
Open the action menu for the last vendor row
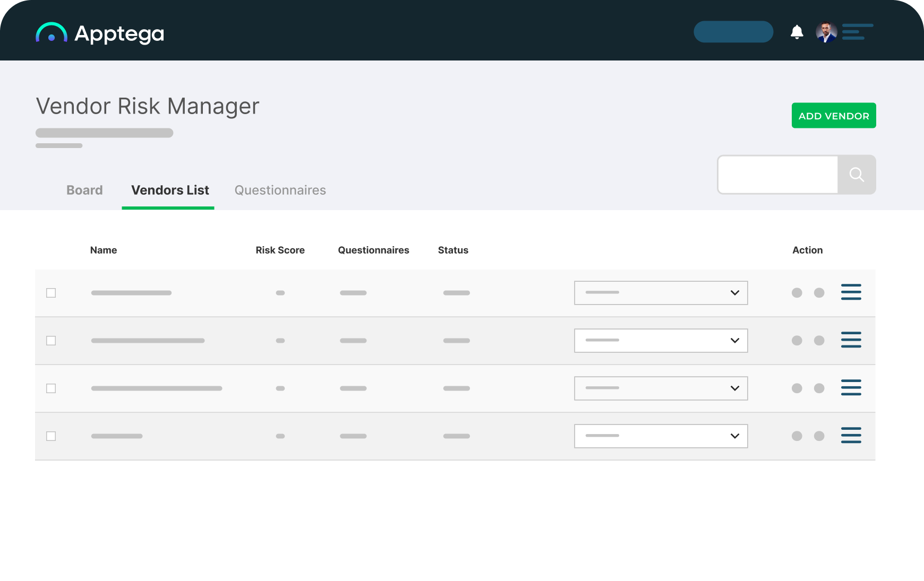[851, 435]
